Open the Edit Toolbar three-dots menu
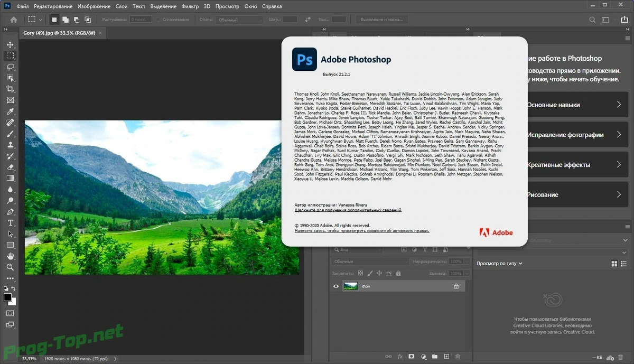 tap(10, 278)
